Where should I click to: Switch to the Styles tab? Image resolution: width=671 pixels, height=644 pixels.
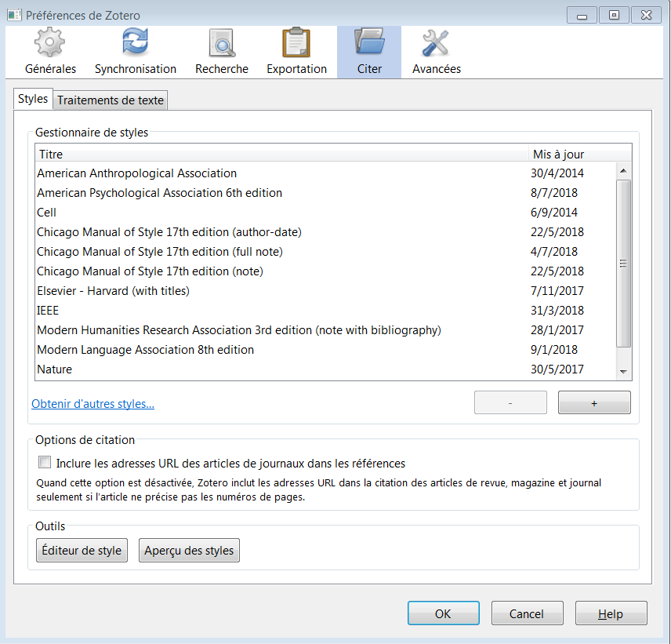(33, 100)
